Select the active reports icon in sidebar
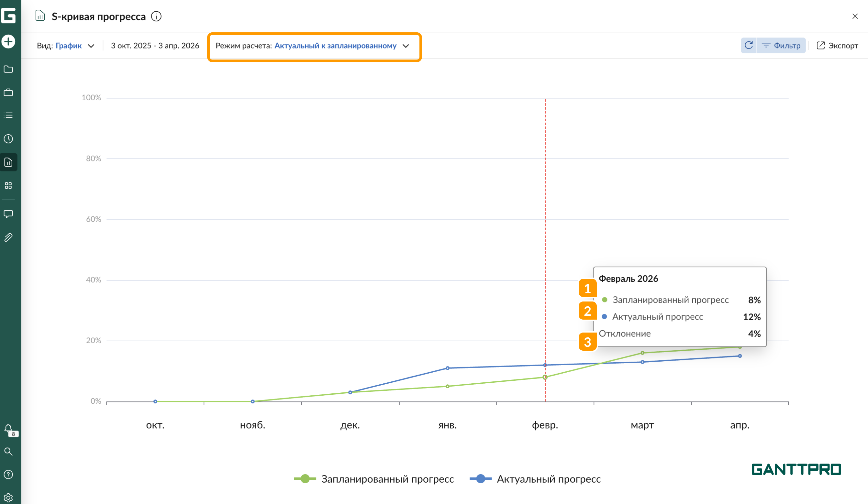Viewport: 868px width, 504px height. pos(8,162)
